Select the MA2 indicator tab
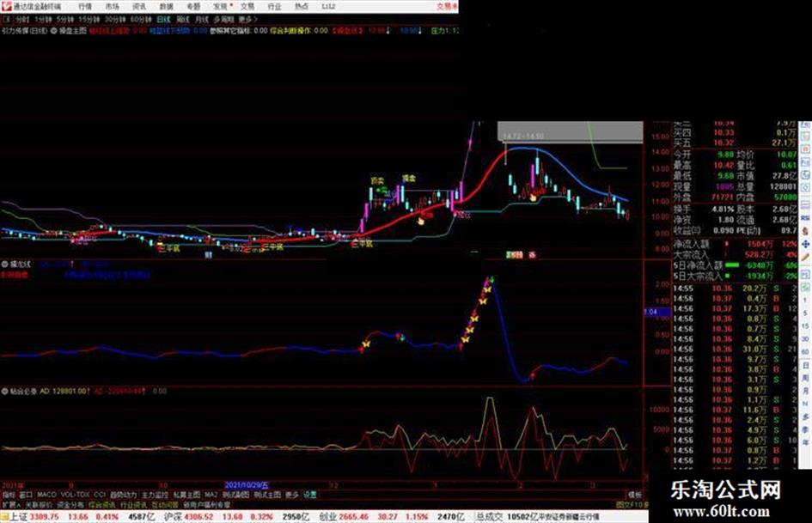Viewport: 812px width, 523px height. (211, 495)
